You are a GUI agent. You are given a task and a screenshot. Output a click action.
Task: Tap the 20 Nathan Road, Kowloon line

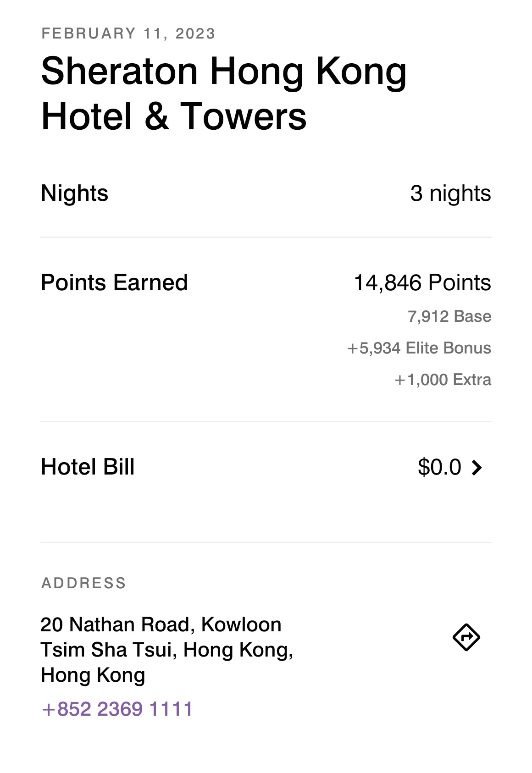point(161,624)
